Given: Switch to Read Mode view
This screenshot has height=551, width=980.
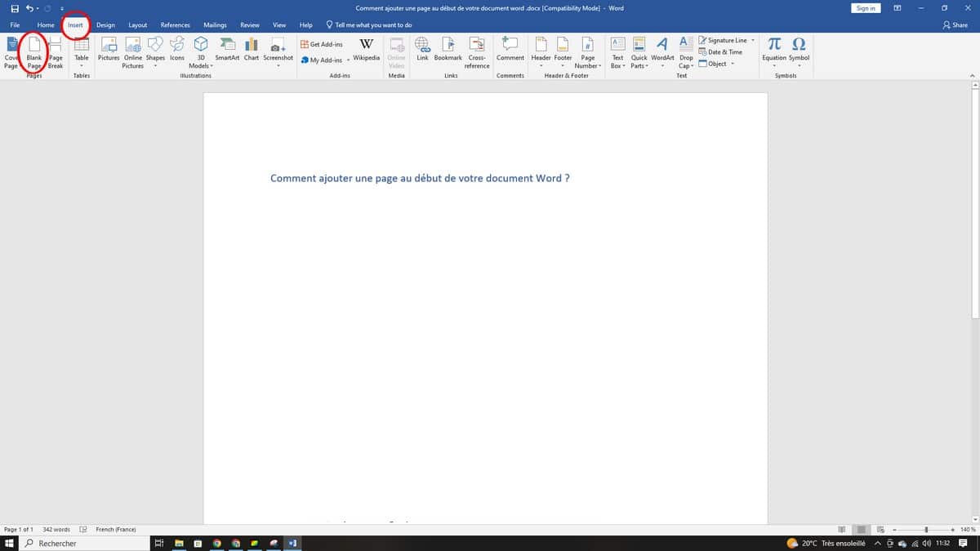Looking at the screenshot, I should click(842, 530).
